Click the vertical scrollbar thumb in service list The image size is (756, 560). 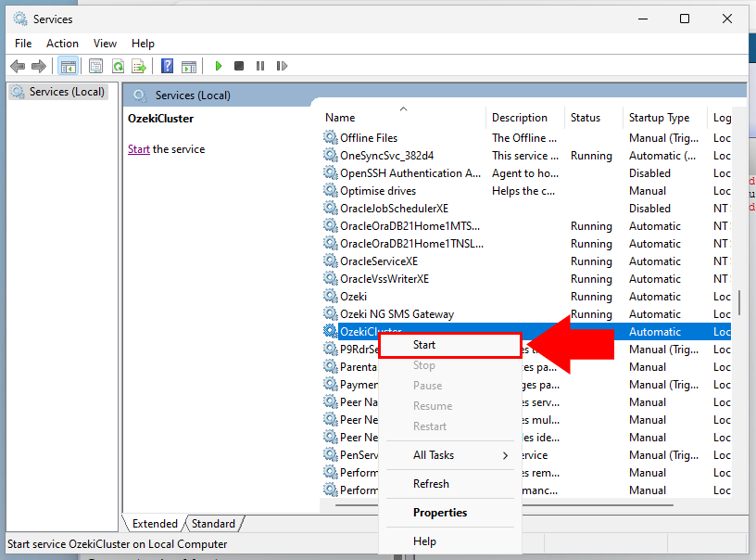pos(738,302)
